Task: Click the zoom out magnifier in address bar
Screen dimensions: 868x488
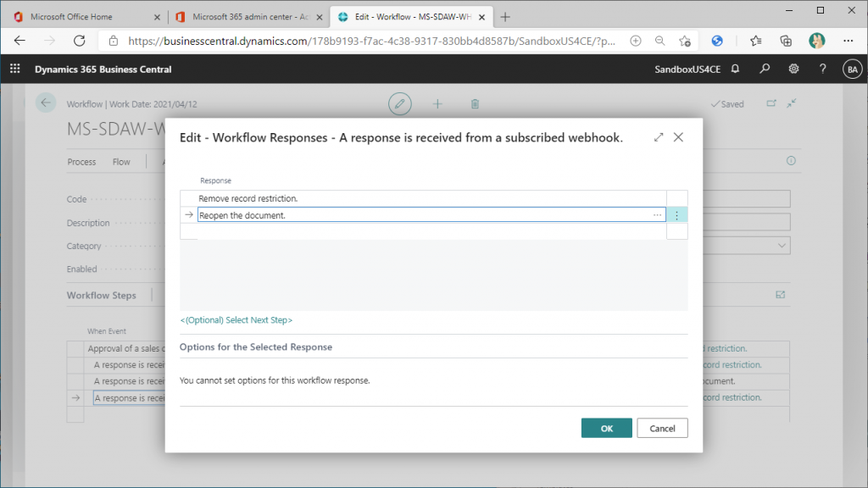Action: coord(659,41)
